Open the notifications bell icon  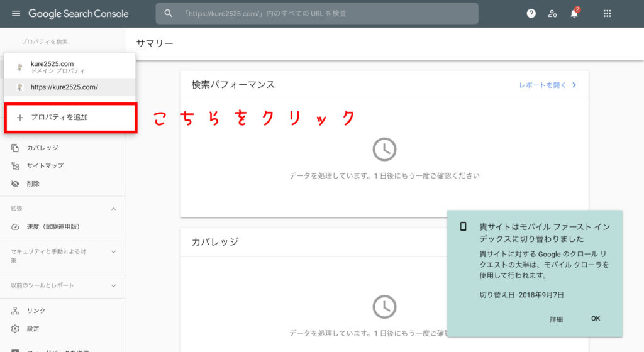click(574, 14)
